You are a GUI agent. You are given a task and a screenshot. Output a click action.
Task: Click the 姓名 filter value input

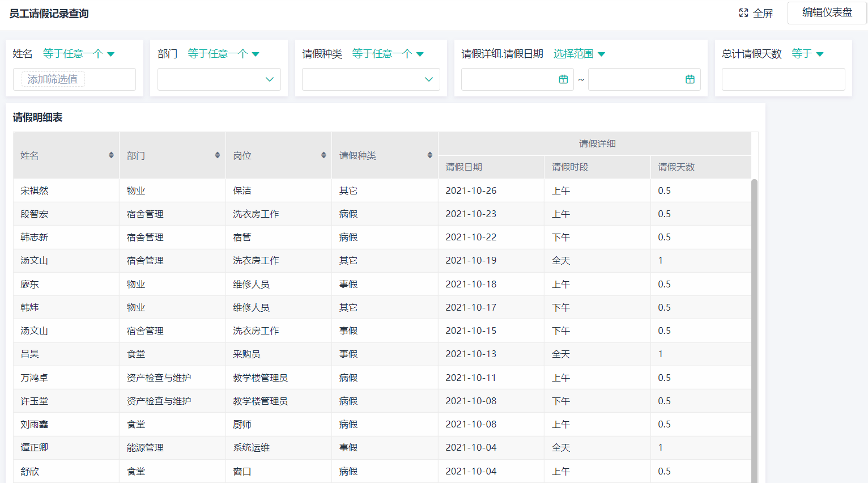(74, 79)
